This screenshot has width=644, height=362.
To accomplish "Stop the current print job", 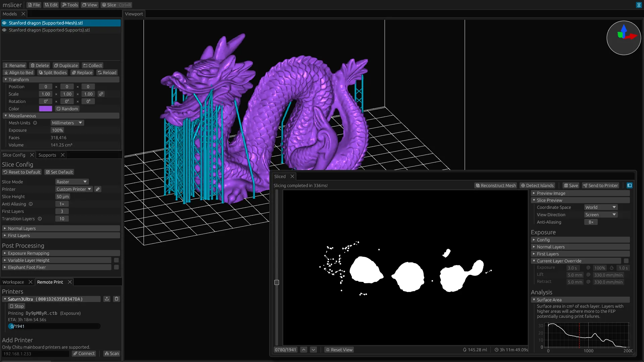I will click(x=16, y=306).
